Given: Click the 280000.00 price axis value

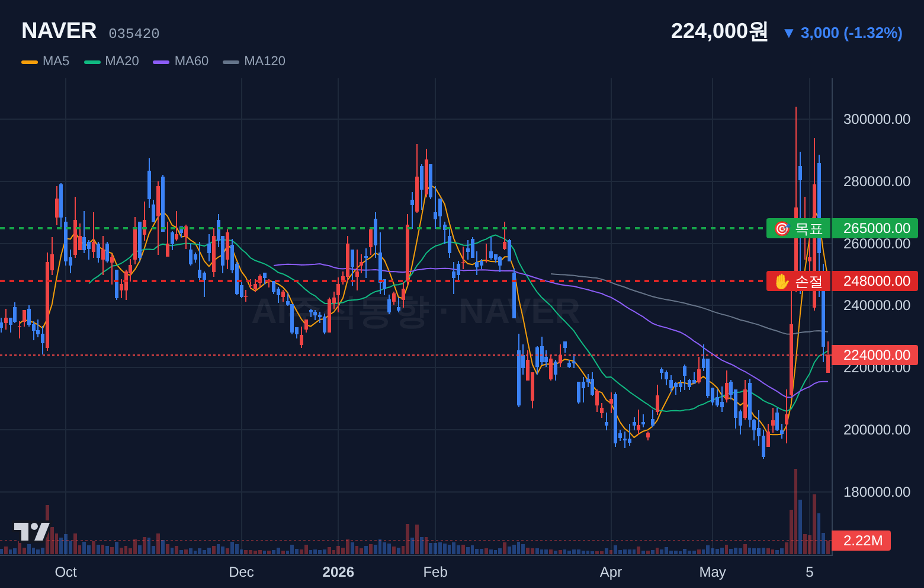Looking at the screenshot, I should (x=877, y=181).
